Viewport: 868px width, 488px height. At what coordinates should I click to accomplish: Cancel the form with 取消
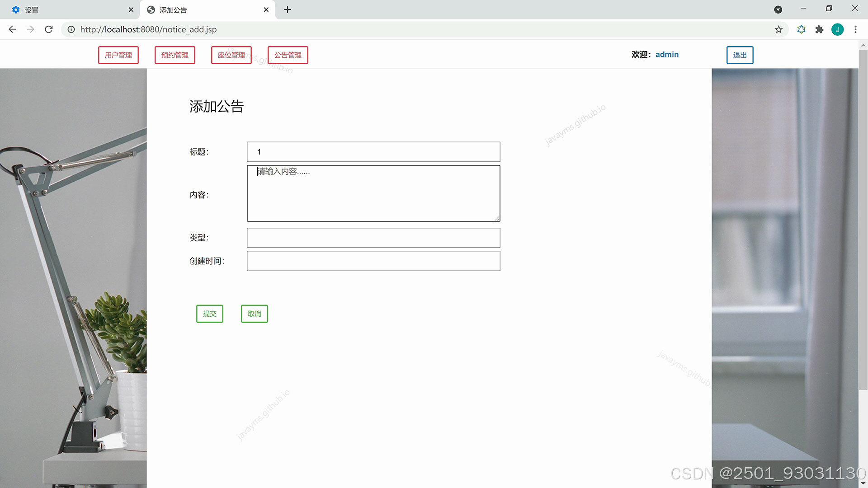[255, 314]
